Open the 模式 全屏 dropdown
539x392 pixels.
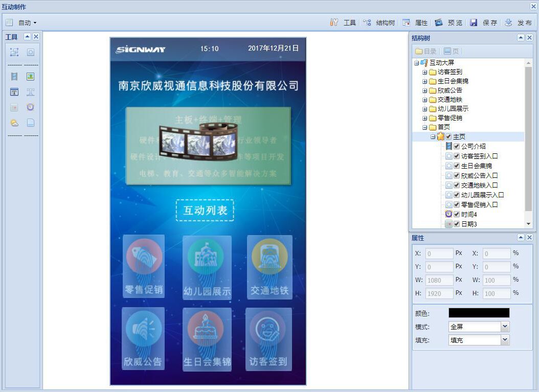(x=505, y=327)
